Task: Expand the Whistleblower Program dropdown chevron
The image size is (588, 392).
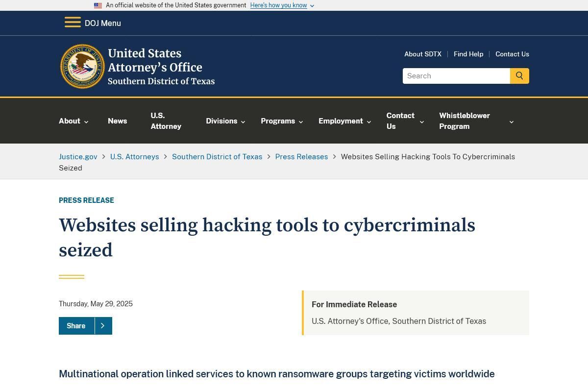Action: click(512, 122)
